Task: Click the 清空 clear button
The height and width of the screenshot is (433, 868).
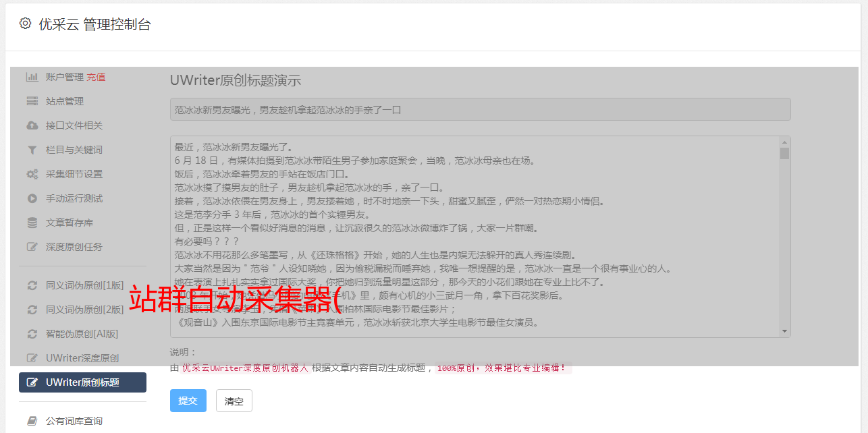Action: (234, 401)
